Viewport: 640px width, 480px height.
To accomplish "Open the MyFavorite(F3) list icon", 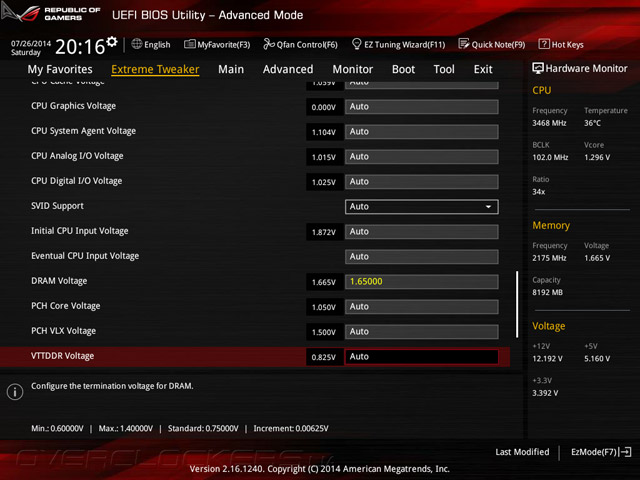I will click(x=189, y=44).
